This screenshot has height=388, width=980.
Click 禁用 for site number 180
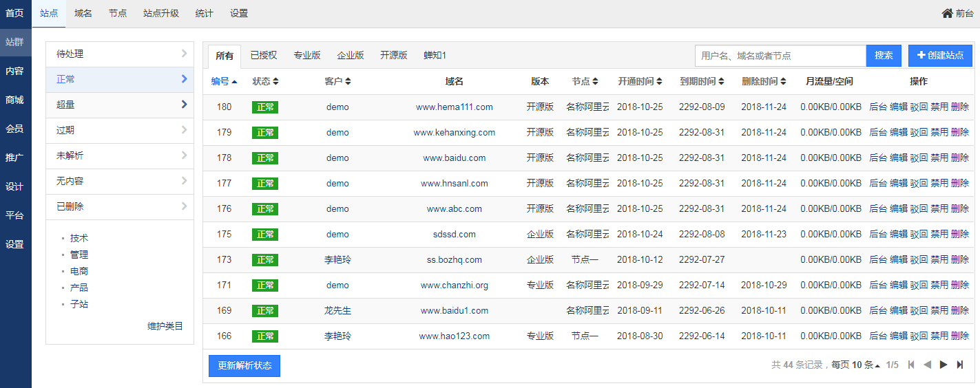click(x=939, y=107)
